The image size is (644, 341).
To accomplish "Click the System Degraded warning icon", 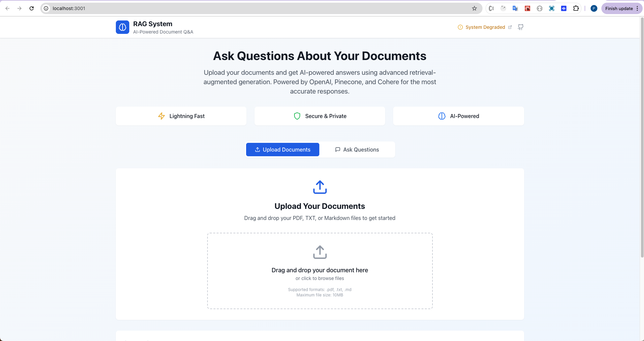I will 460,27.
